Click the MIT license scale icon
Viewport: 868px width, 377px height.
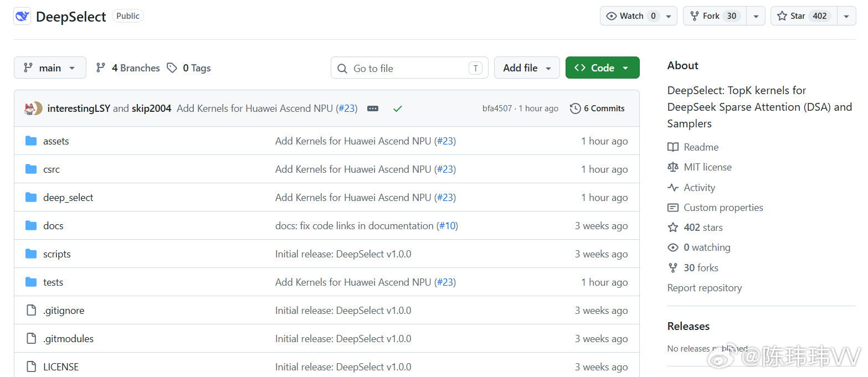point(673,167)
